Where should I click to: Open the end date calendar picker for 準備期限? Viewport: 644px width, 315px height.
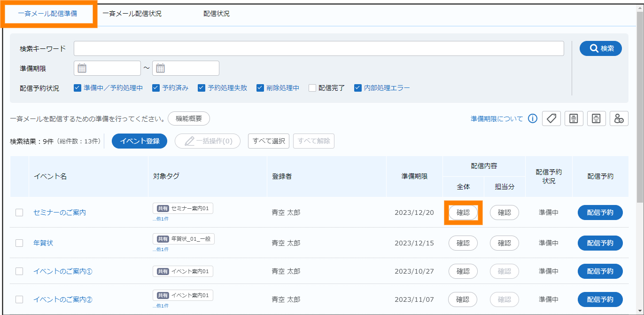pos(161,68)
